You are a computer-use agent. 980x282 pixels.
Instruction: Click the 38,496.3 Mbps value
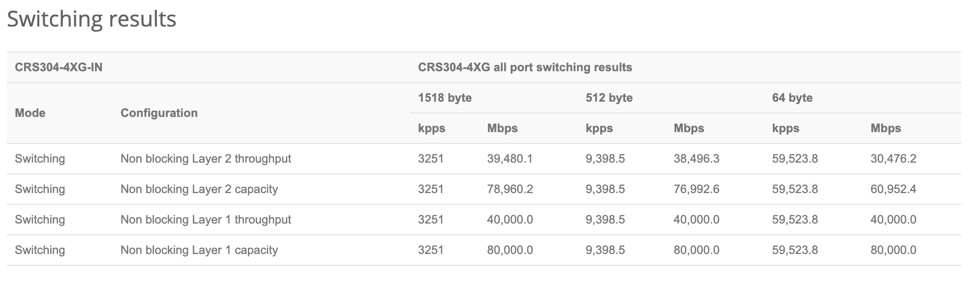[696, 159]
